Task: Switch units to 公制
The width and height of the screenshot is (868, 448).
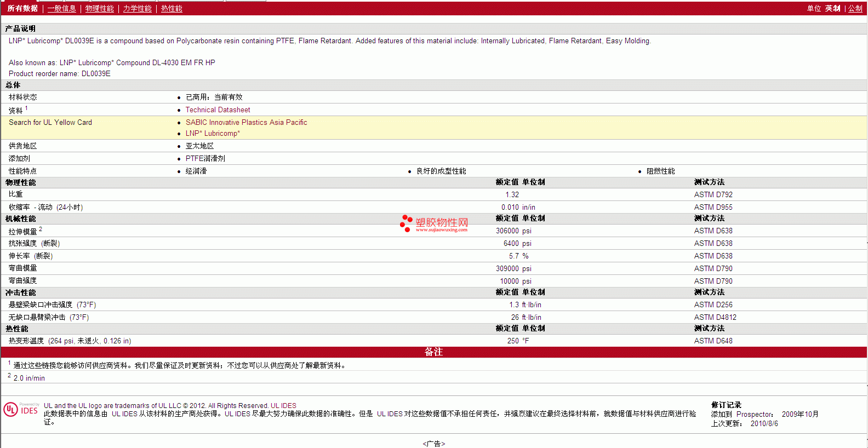Action: 855,8
